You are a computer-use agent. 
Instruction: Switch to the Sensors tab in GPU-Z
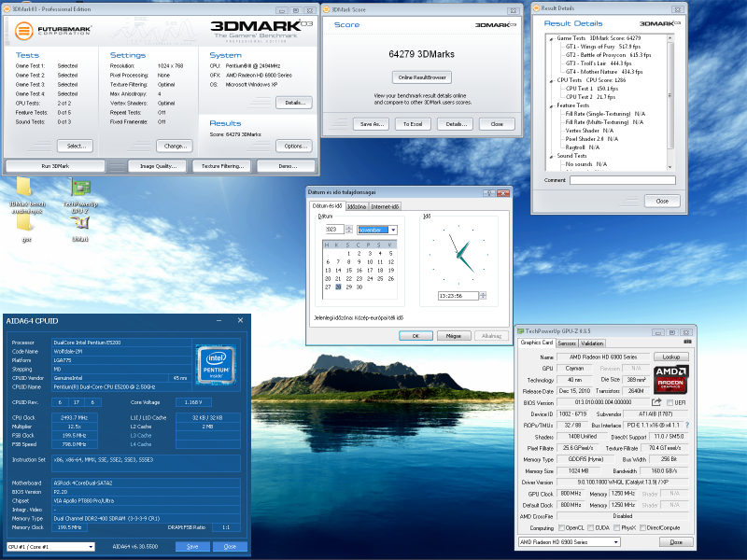567,343
